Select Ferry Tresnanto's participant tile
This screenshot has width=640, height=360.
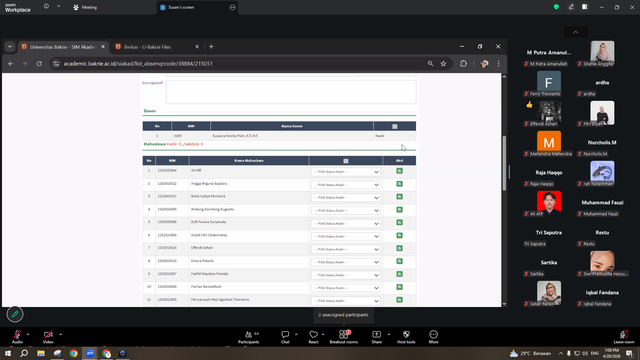(x=549, y=84)
